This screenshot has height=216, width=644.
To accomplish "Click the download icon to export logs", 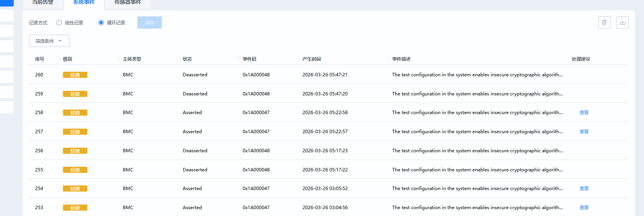I will pyautogui.click(x=622, y=23).
